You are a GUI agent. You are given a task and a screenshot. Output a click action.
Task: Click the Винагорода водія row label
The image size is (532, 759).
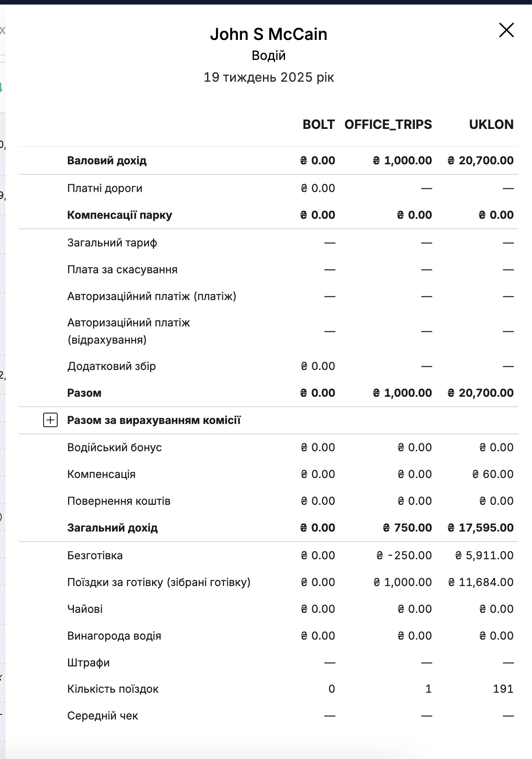tap(114, 636)
